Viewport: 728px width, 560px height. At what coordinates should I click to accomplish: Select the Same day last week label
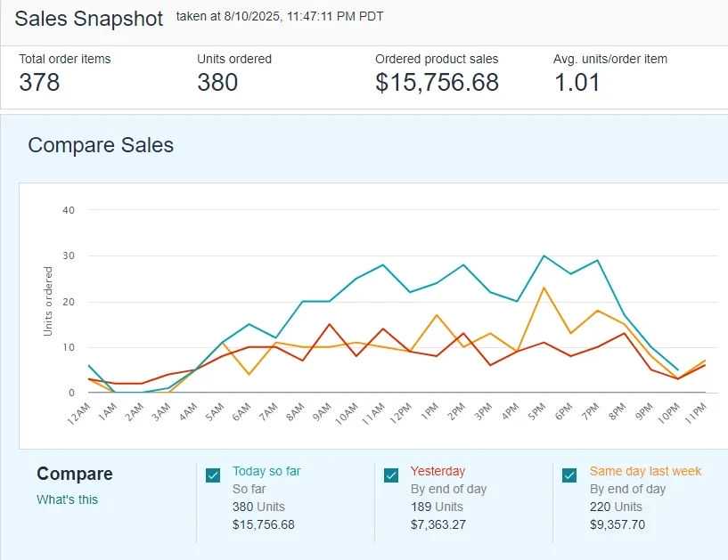[x=645, y=471]
